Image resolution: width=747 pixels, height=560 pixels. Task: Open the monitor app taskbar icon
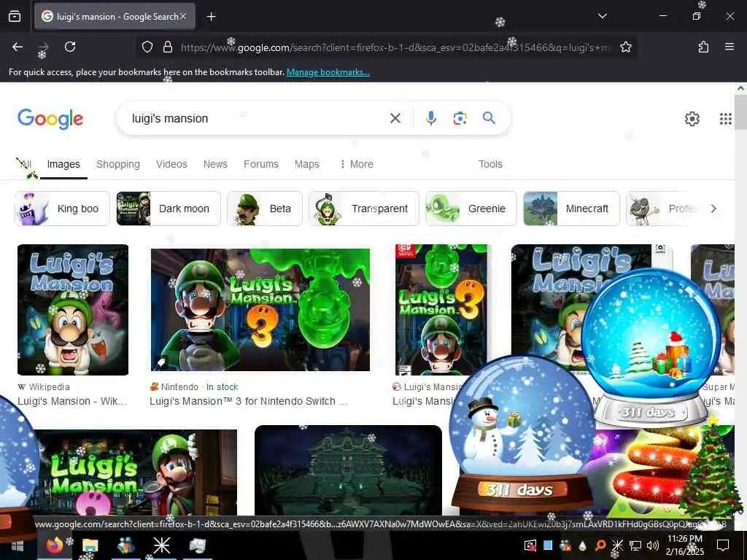[x=197, y=545]
